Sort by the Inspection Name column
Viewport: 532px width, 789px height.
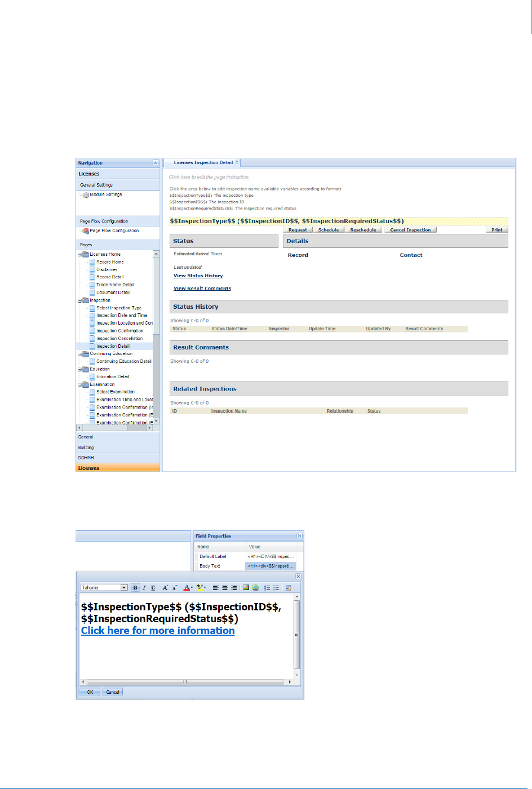click(229, 411)
